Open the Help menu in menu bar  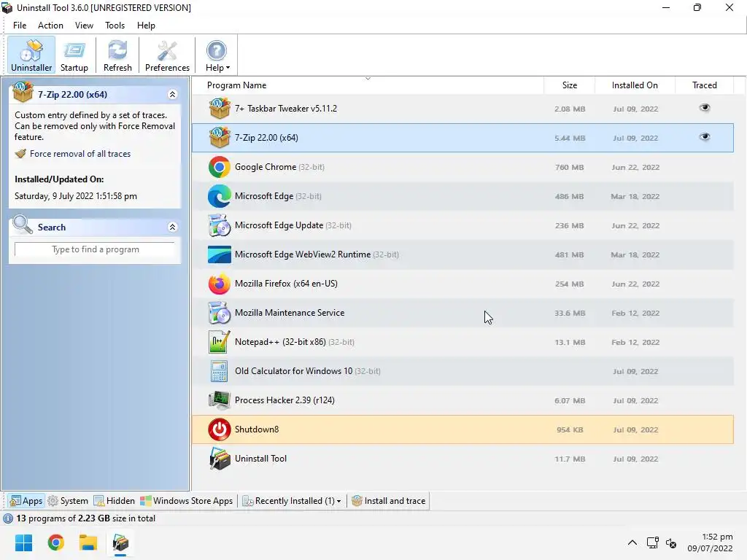click(146, 26)
